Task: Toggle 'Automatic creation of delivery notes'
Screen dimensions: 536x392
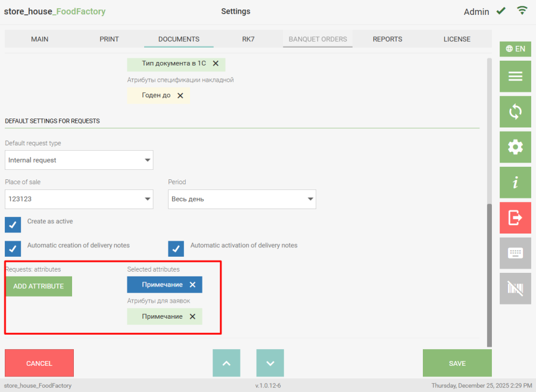Action: pos(13,248)
